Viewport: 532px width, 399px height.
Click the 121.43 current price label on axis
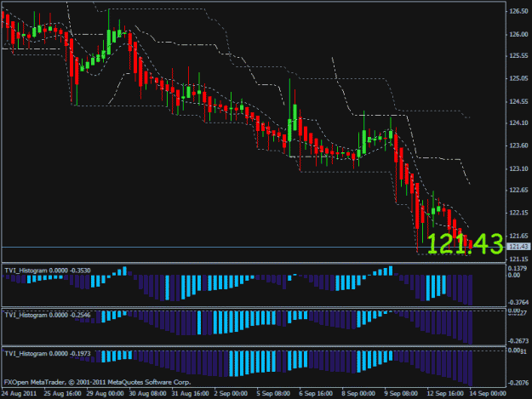pyautogui.click(x=518, y=247)
